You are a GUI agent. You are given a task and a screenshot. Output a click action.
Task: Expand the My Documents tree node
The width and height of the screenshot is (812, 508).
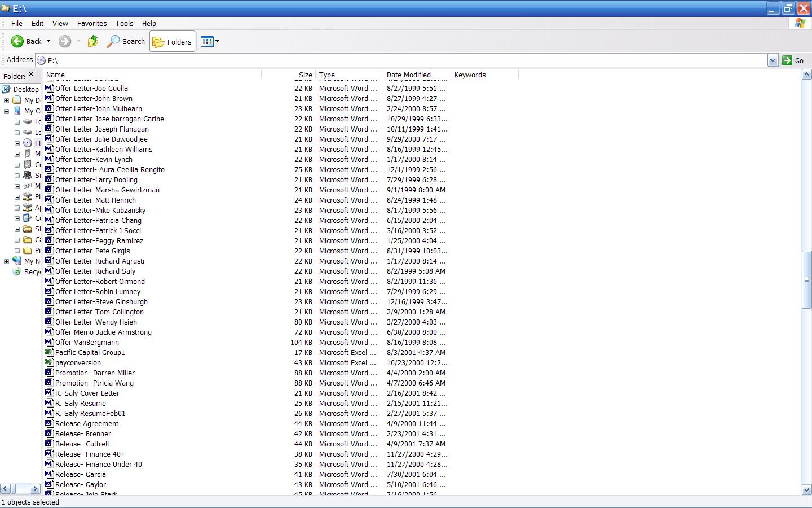click(x=6, y=100)
